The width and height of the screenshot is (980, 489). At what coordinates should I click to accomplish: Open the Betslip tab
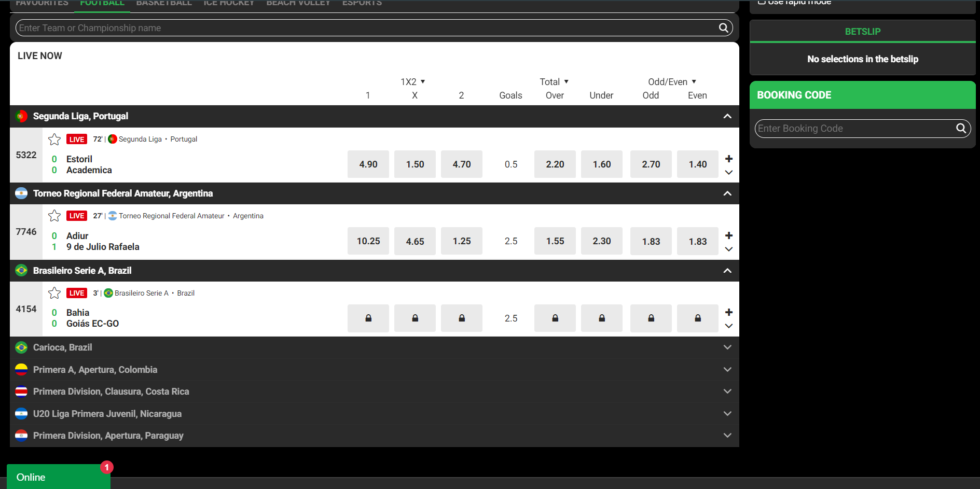point(862,32)
